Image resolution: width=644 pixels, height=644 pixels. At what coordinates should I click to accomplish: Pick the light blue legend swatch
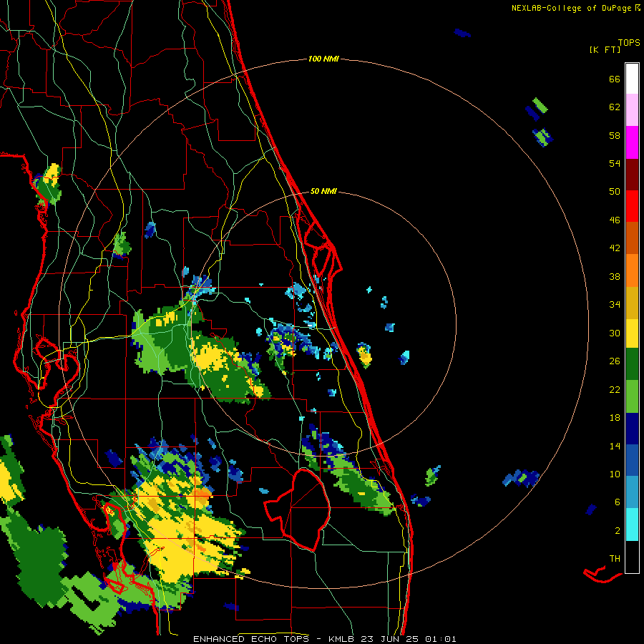point(632,492)
